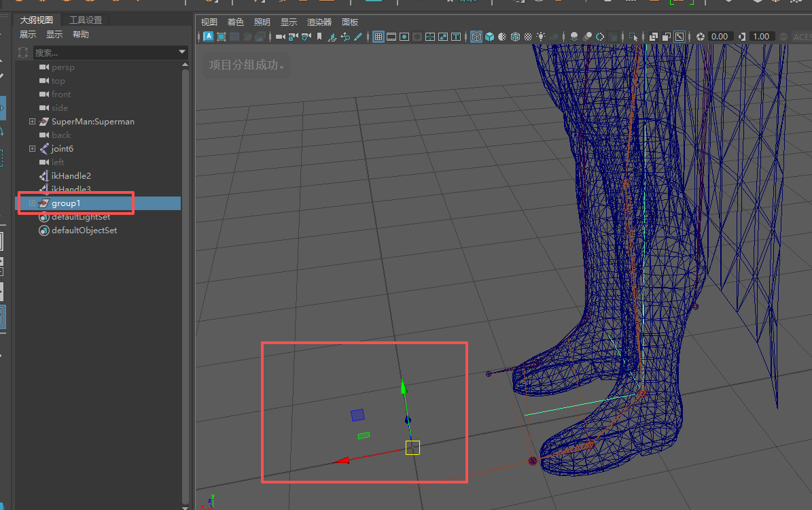Select the joint6 node label
812x510 pixels.
click(62, 149)
